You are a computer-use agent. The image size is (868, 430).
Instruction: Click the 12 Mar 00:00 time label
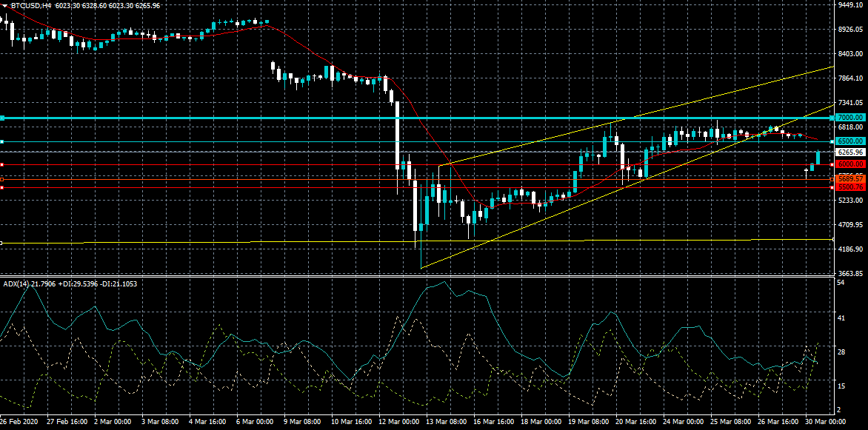(399, 421)
